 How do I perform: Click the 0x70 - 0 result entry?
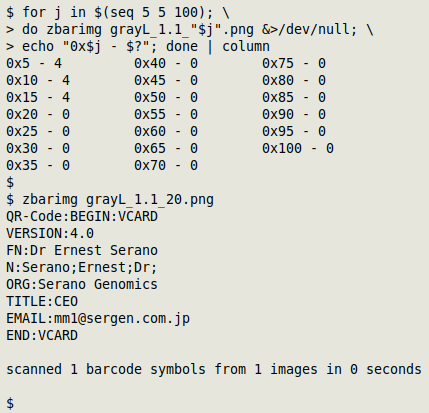(166, 166)
